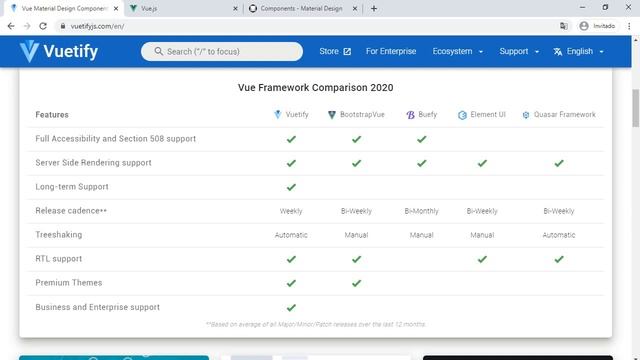Click the translate page icon in address bar
Viewport: 640px width, 360px height.
pos(564,26)
